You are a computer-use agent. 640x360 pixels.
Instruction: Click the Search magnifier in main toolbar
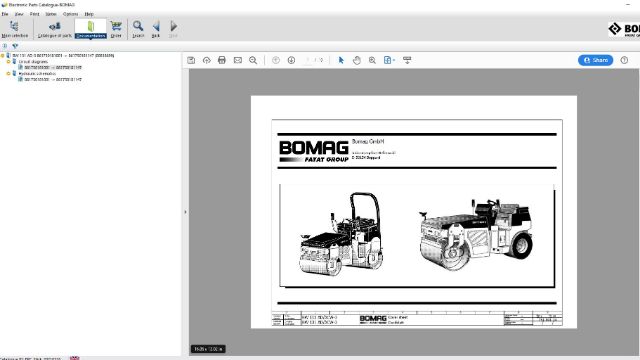138,29
